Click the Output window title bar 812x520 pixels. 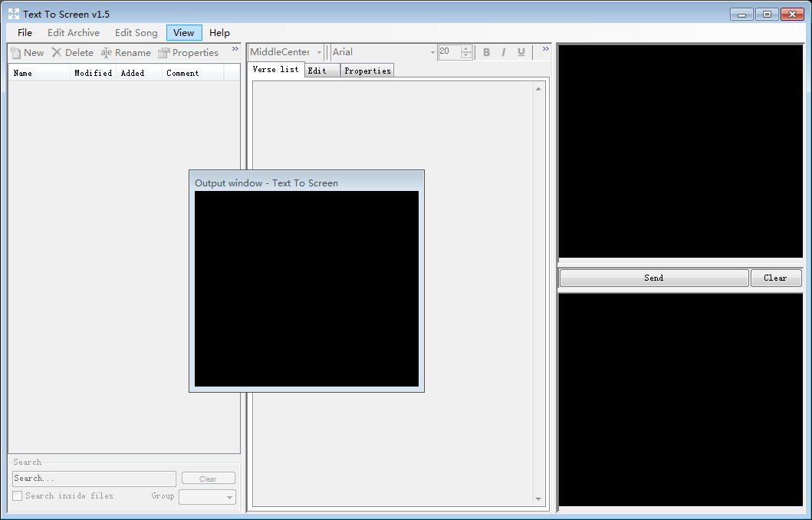307,183
